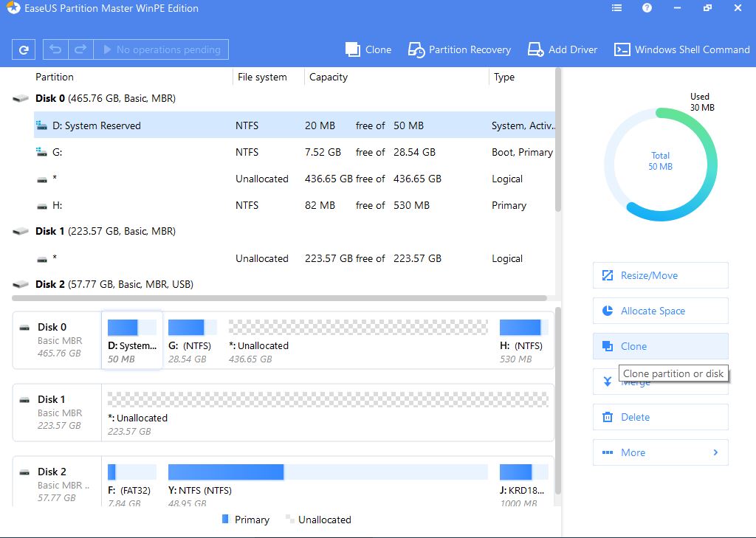
Task: Select the Disk 1 header in the partition list
Action: coord(105,231)
